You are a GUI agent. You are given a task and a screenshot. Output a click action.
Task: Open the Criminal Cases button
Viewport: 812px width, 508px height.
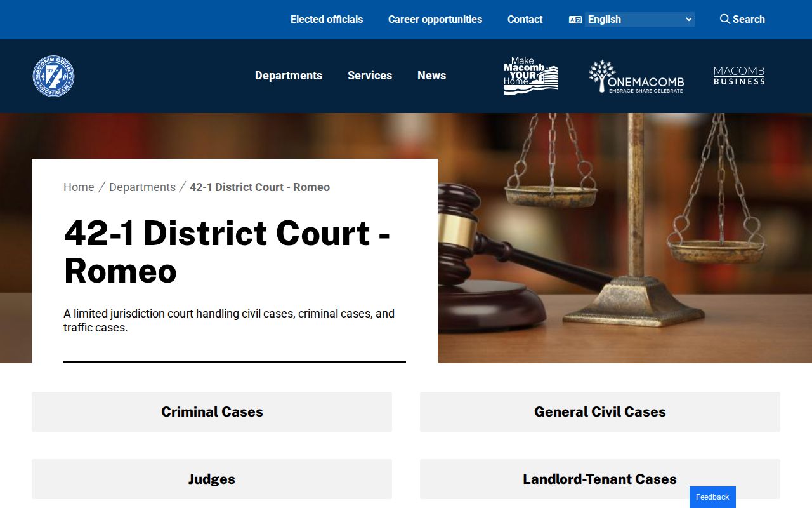[x=212, y=412]
